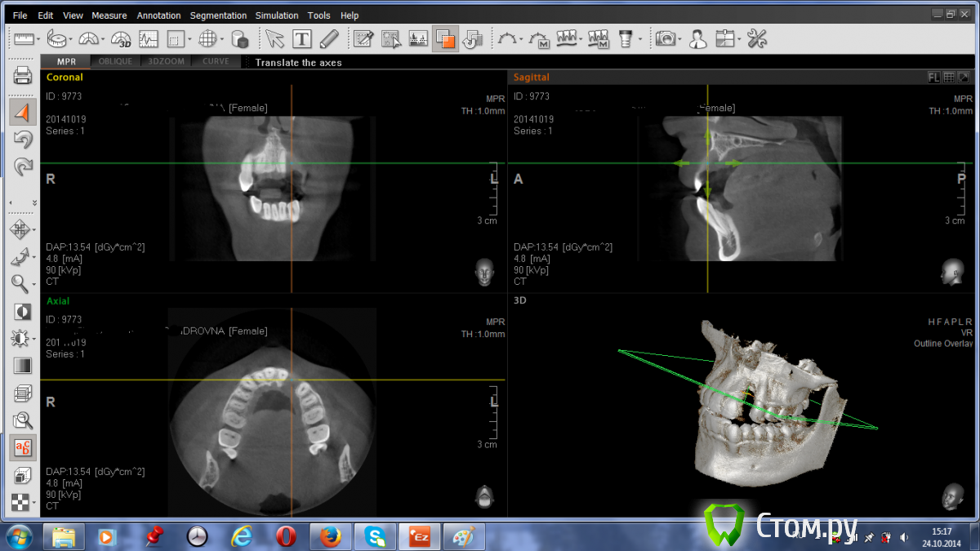Image resolution: width=980 pixels, height=551 pixels.
Task: Switch to the CURVE tab
Action: click(x=216, y=62)
